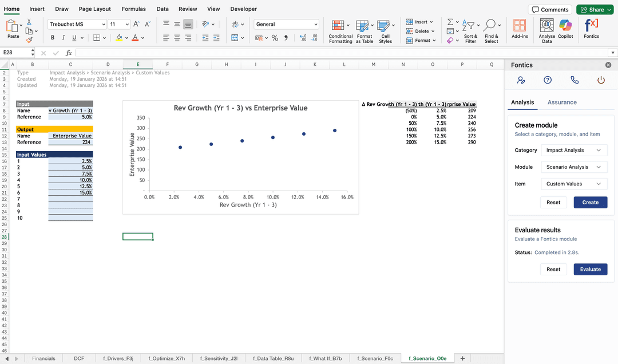Open the Add-ins gallery
Screen dimensions: 618x364
[x=520, y=29]
